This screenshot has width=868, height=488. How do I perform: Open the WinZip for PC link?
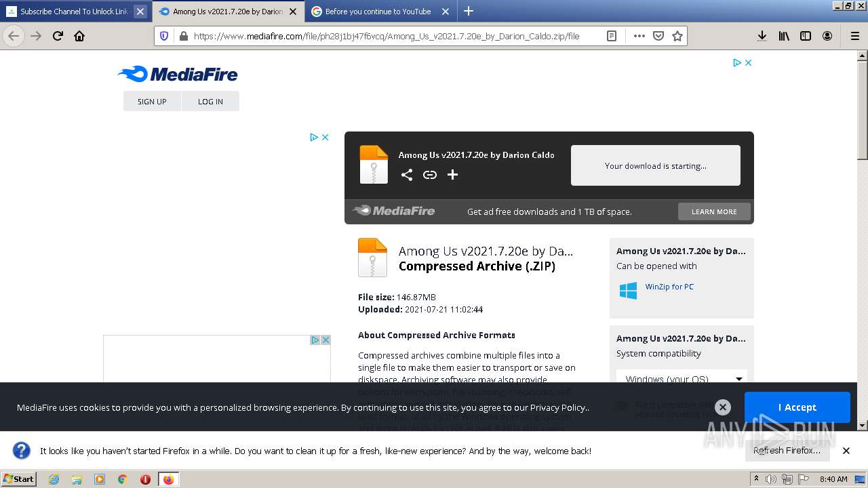[x=669, y=287]
